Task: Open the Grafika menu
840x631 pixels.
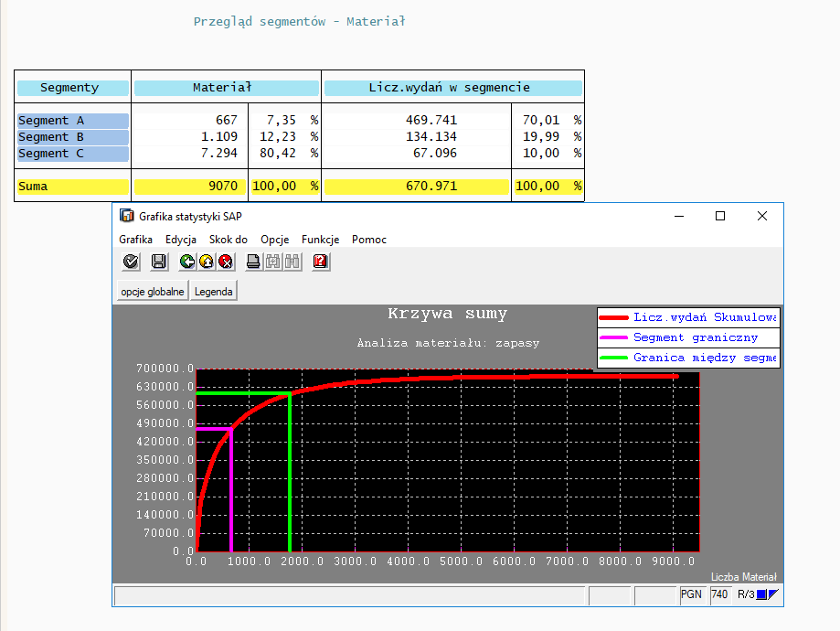Action: [x=135, y=240]
